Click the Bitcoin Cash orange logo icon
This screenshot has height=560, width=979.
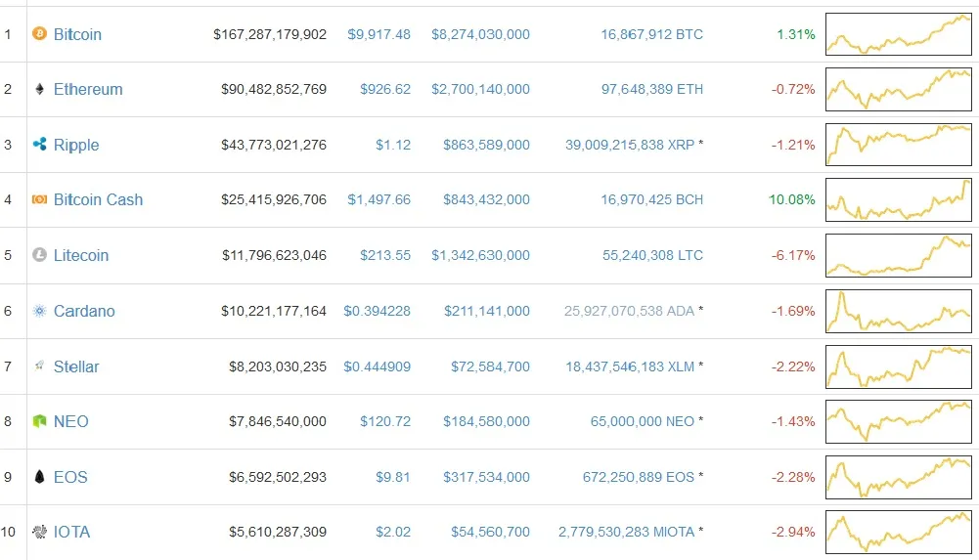click(39, 199)
